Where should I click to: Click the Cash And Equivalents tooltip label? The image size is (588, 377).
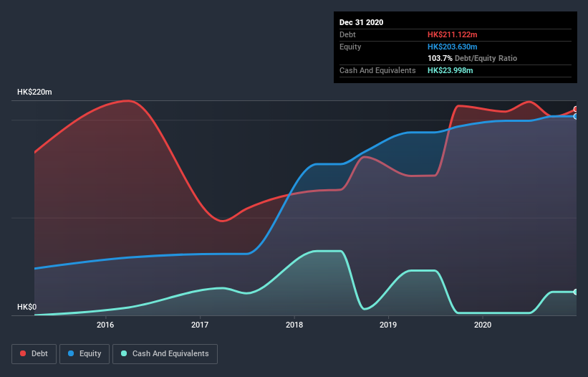(377, 70)
